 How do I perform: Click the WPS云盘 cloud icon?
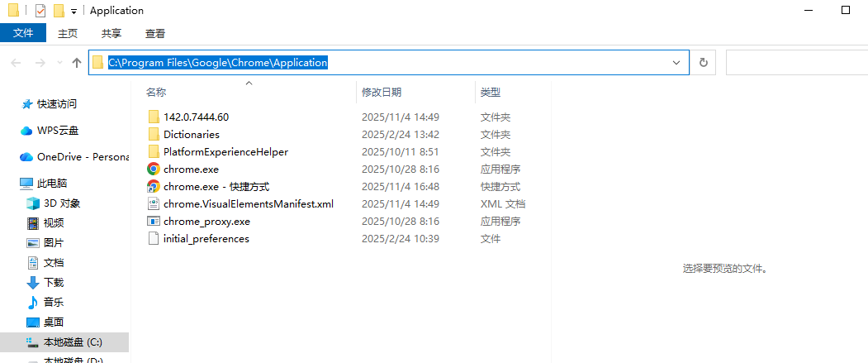click(26, 131)
